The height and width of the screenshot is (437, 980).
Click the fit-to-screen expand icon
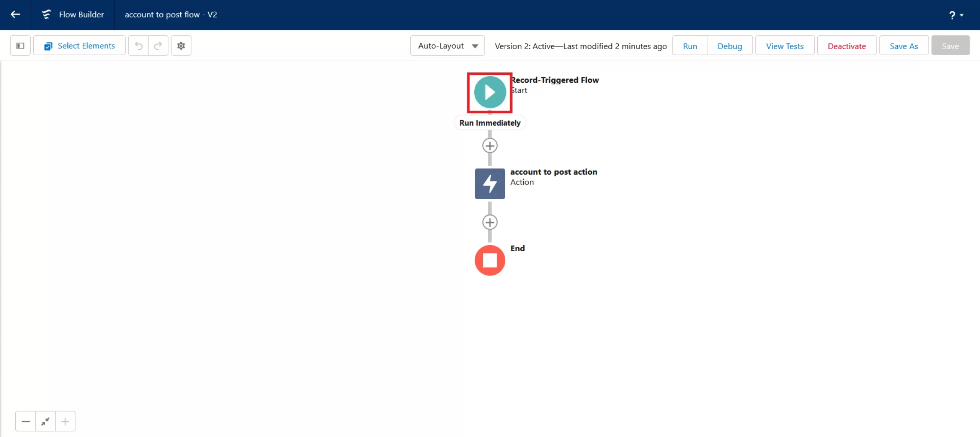point(45,421)
